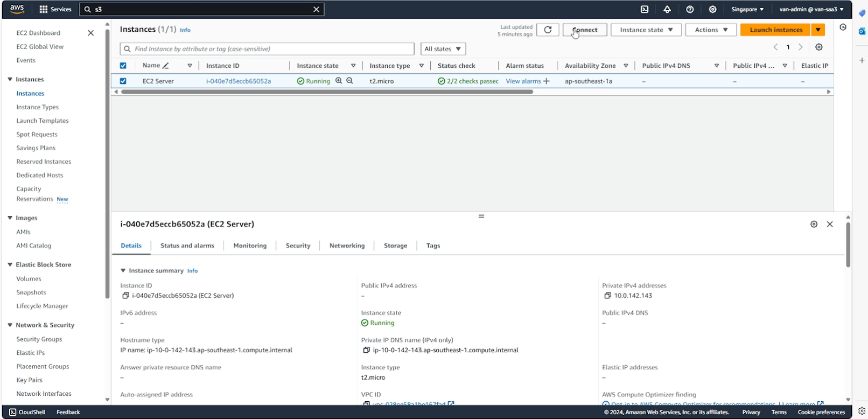
Task: Refresh the instances list
Action: point(548,30)
